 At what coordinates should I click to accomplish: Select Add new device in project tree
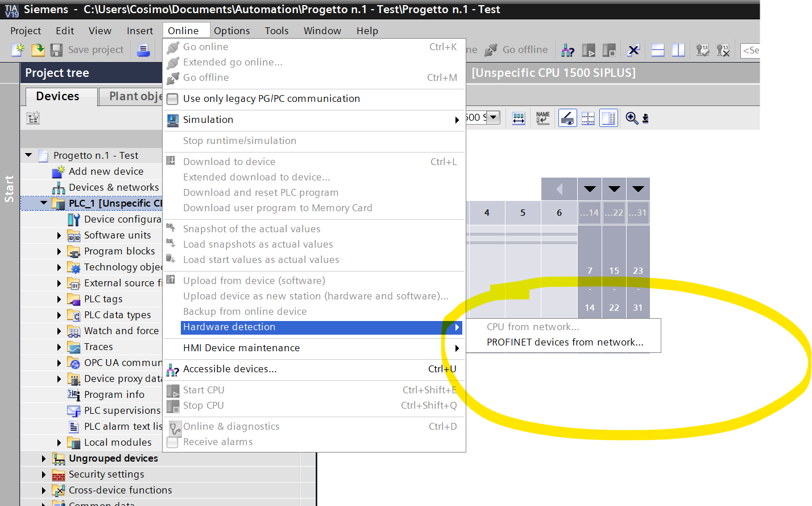tap(106, 171)
